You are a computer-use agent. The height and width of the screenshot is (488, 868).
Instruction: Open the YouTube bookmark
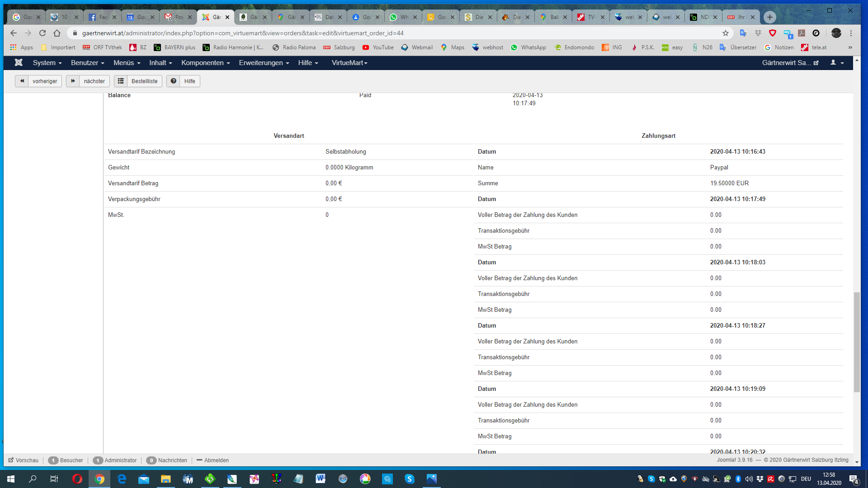coord(378,47)
